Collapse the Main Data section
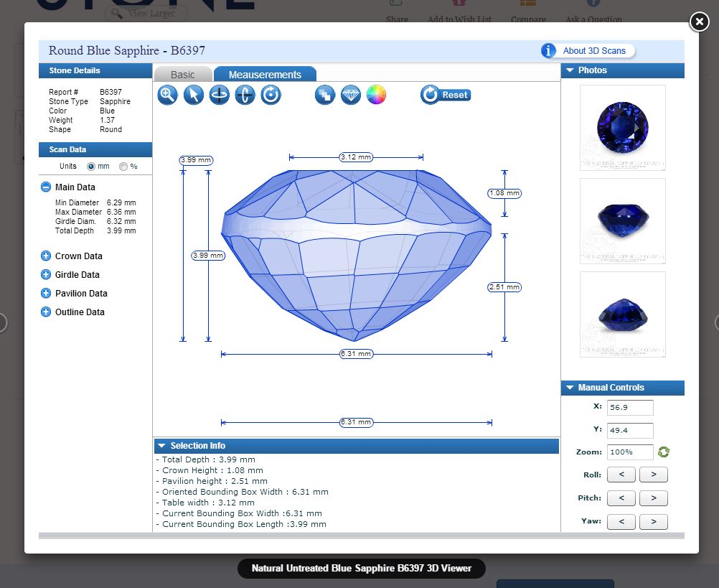Screen dimensions: 719x588 46,187
